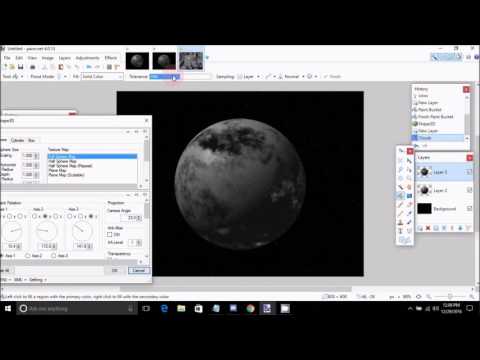Switch to the Box tab in Shape3D
The height and width of the screenshot is (360, 480).
pos(31,140)
